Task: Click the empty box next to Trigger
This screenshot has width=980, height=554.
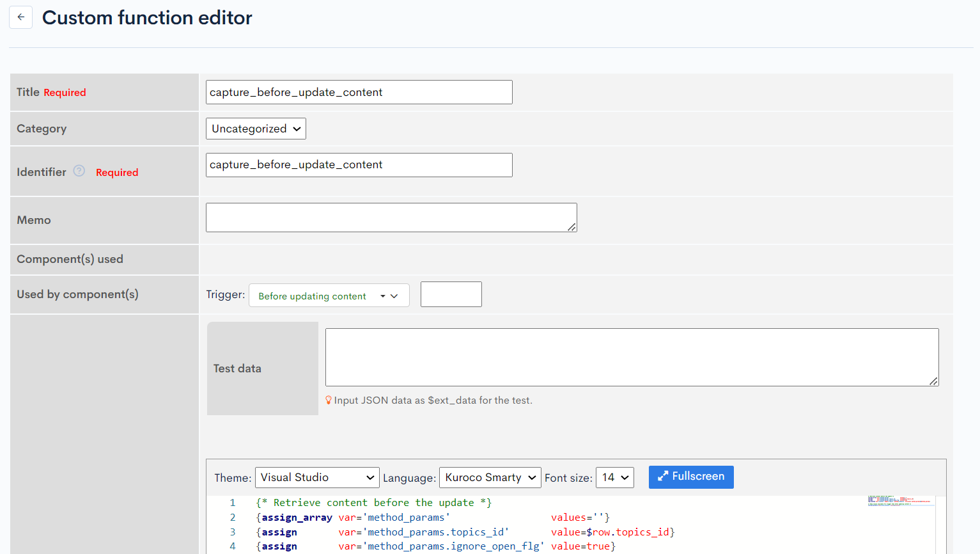Action: coord(451,294)
